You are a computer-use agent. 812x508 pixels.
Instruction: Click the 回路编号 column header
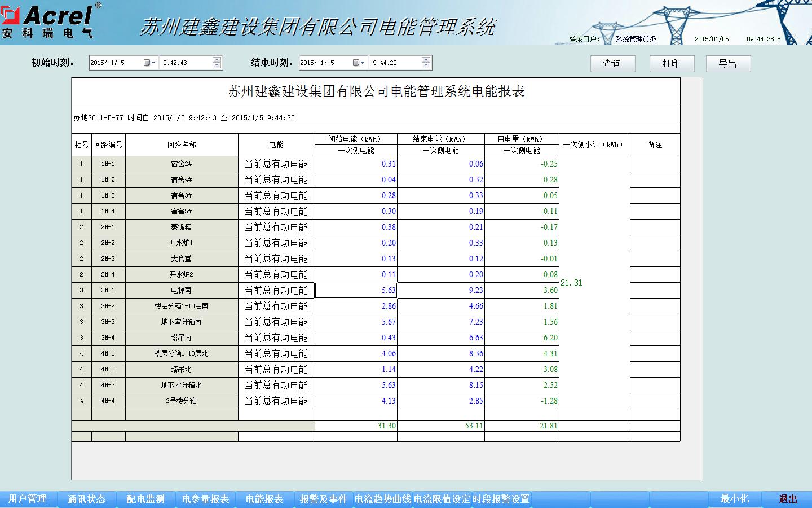coord(108,145)
